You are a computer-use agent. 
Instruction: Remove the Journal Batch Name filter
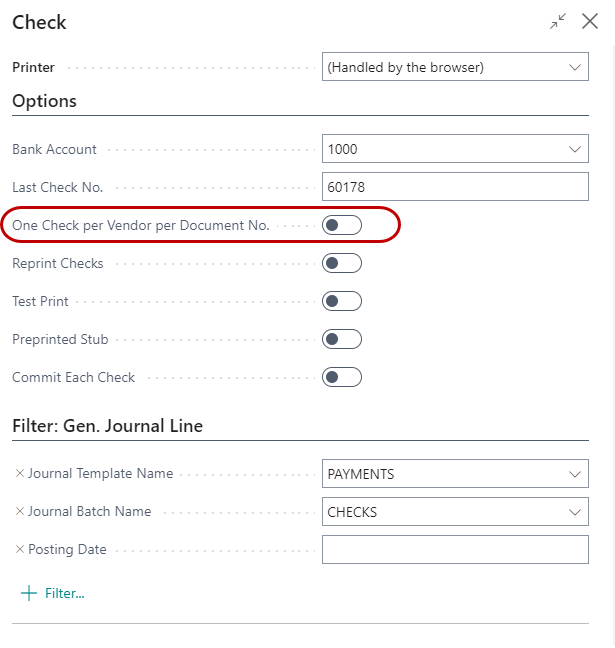pos(19,512)
